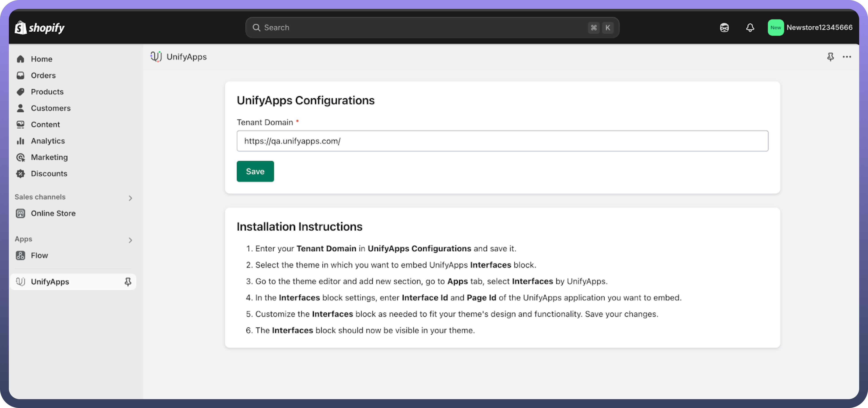The width and height of the screenshot is (868, 408).
Task: Navigate to Analytics section
Action: (x=48, y=141)
